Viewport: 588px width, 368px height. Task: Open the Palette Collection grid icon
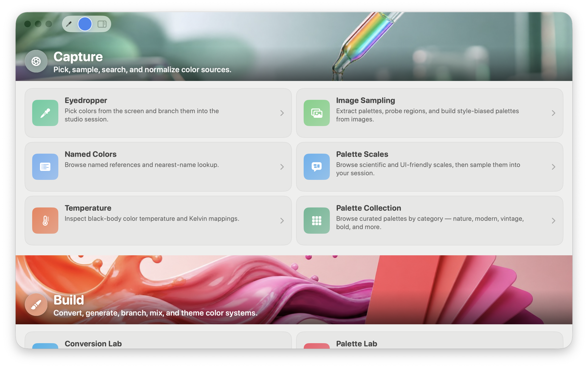[317, 221]
